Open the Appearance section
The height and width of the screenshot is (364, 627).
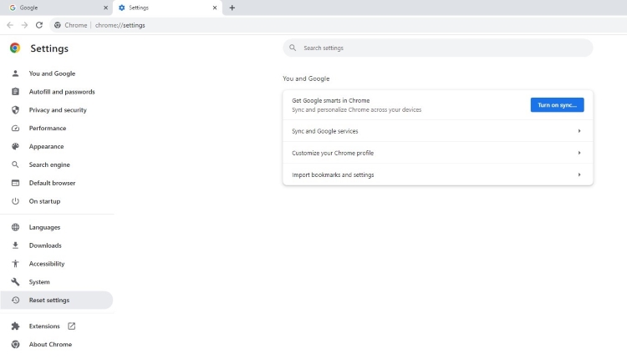pyautogui.click(x=57, y=146)
